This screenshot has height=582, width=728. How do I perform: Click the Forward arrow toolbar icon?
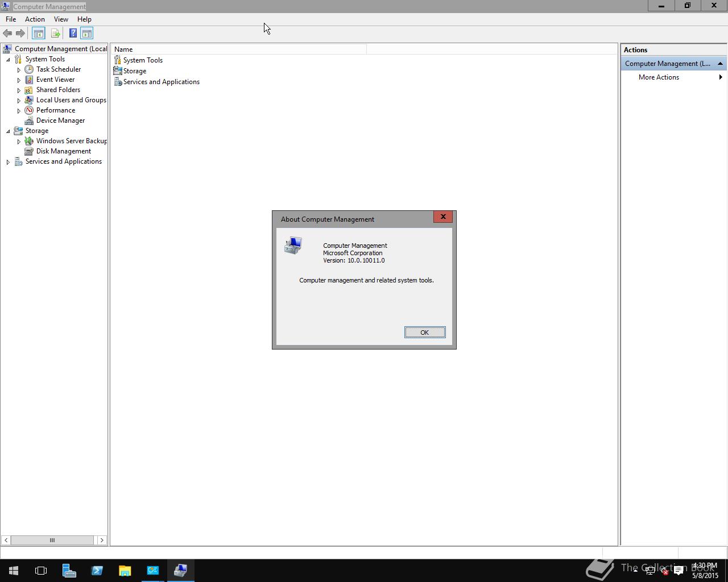click(x=20, y=34)
